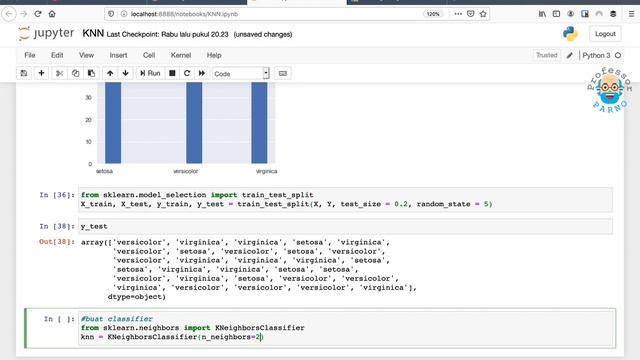
Task: Open the cell type Code dropdown
Action: click(x=240, y=73)
